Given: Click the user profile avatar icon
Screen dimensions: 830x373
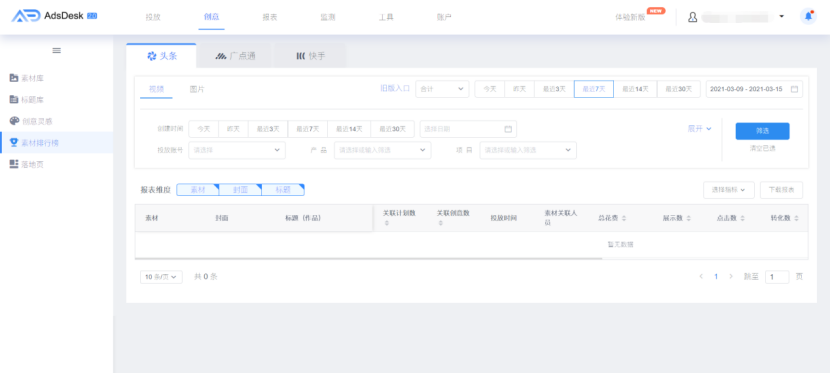Looking at the screenshot, I should pyautogui.click(x=692, y=17).
